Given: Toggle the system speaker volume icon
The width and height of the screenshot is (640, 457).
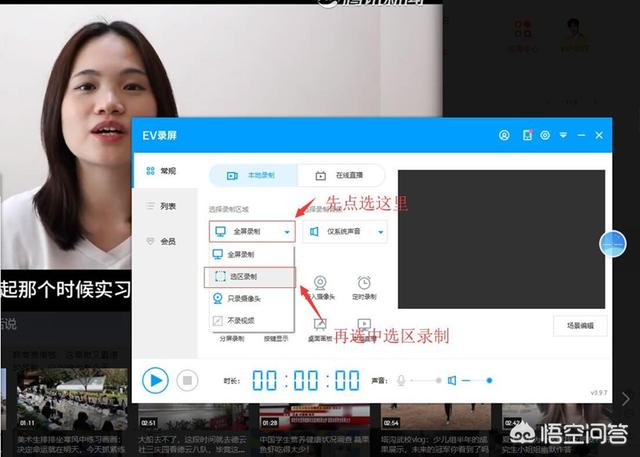Looking at the screenshot, I should pyautogui.click(x=452, y=380).
